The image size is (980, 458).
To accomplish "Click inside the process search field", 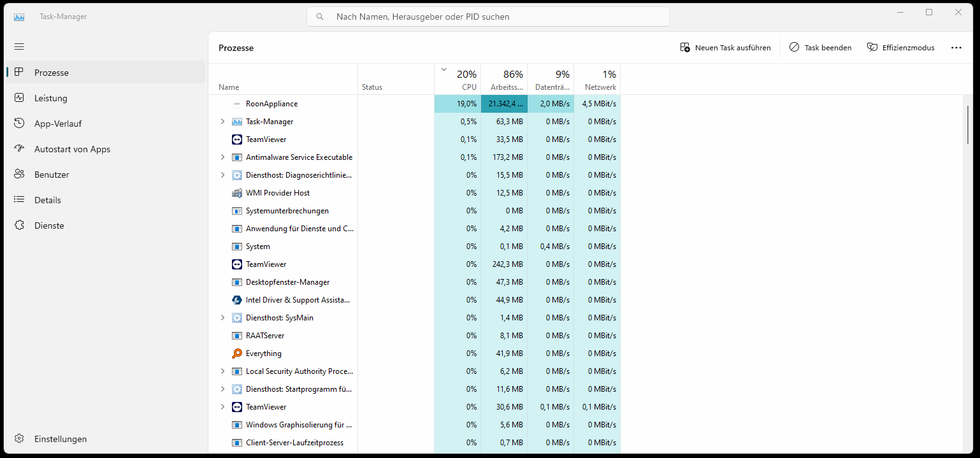I will click(488, 16).
